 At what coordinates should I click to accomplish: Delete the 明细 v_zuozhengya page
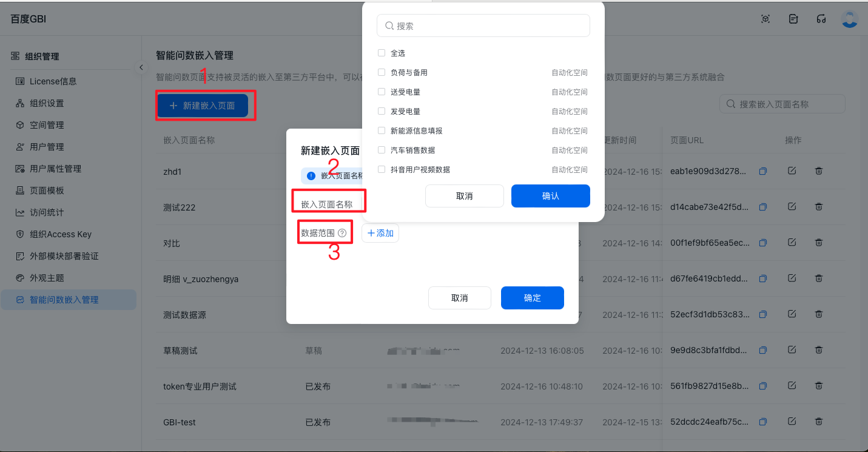[x=818, y=278]
